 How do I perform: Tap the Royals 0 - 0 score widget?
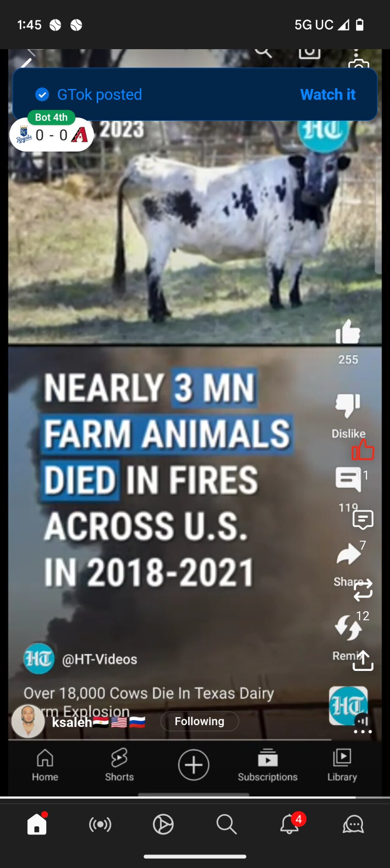coord(51,131)
